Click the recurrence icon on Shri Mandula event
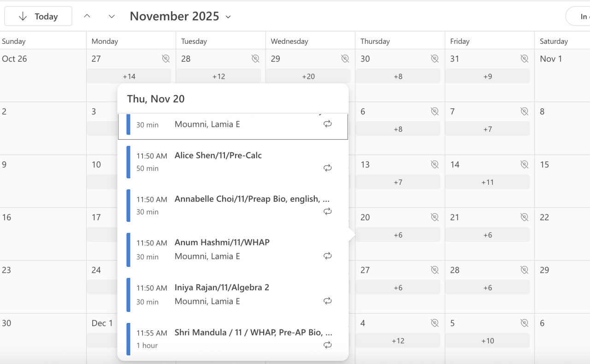The height and width of the screenshot is (364, 590). (328, 345)
